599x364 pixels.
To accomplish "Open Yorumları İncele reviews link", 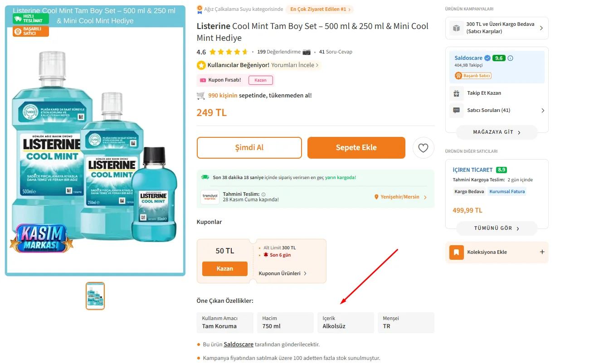I will click(x=295, y=65).
